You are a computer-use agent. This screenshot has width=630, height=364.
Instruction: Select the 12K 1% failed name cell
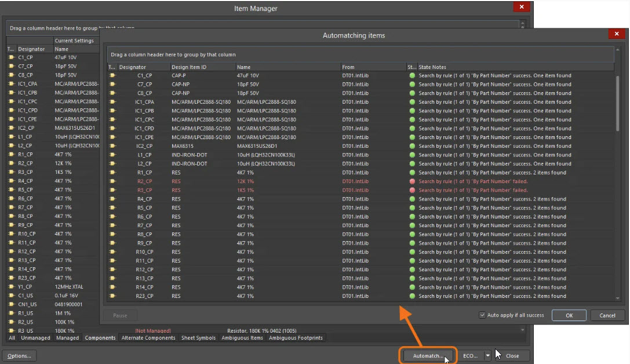click(245, 181)
